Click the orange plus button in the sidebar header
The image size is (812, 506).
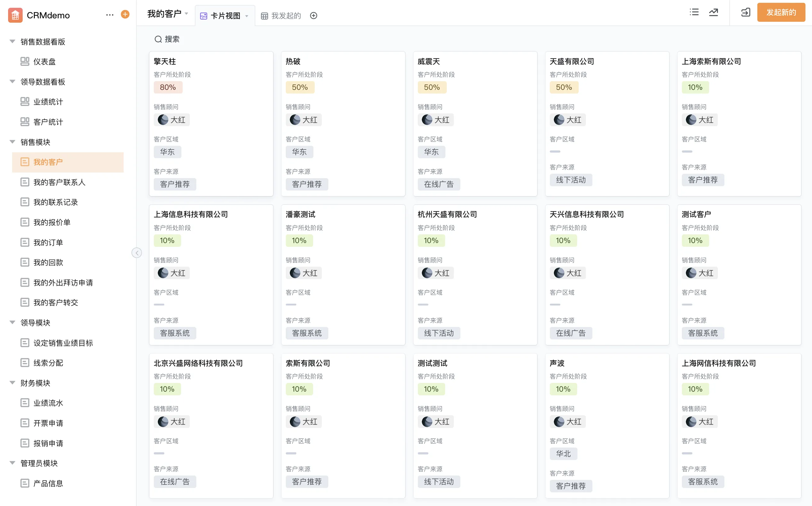[x=125, y=14]
